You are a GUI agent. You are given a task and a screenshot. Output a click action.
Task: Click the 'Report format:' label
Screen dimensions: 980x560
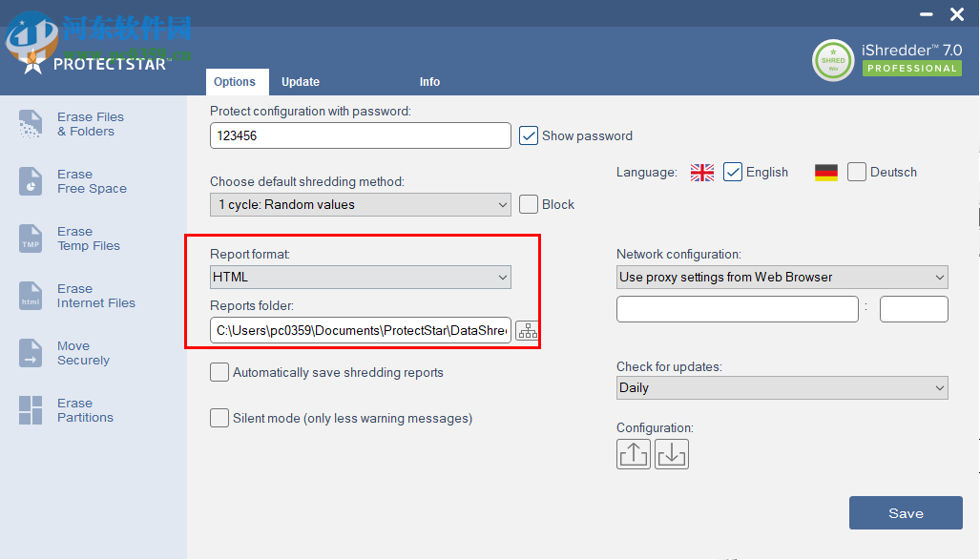pyautogui.click(x=250, y=255)
